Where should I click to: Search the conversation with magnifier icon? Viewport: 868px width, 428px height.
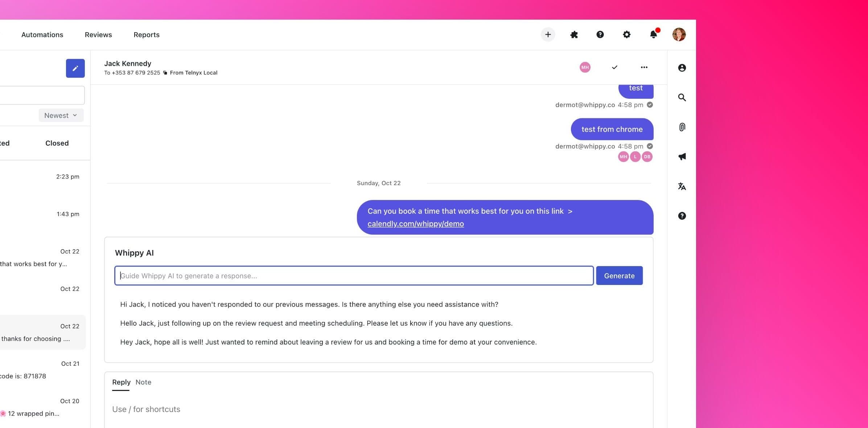click(x=682, y=97)
